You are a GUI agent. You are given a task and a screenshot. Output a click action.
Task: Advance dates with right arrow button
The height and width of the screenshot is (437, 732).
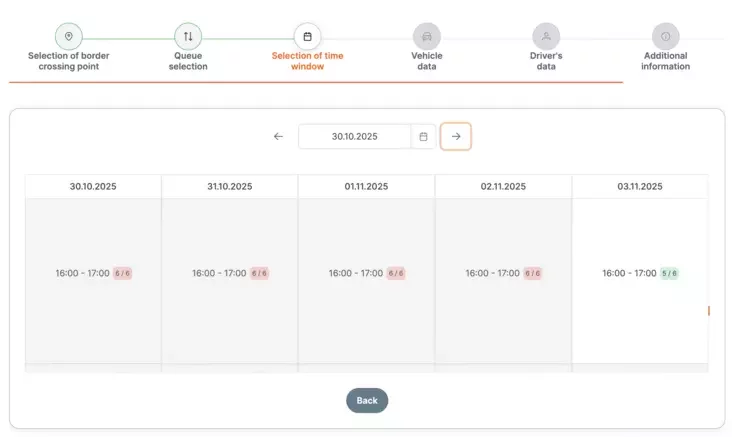tap(456, 137)
